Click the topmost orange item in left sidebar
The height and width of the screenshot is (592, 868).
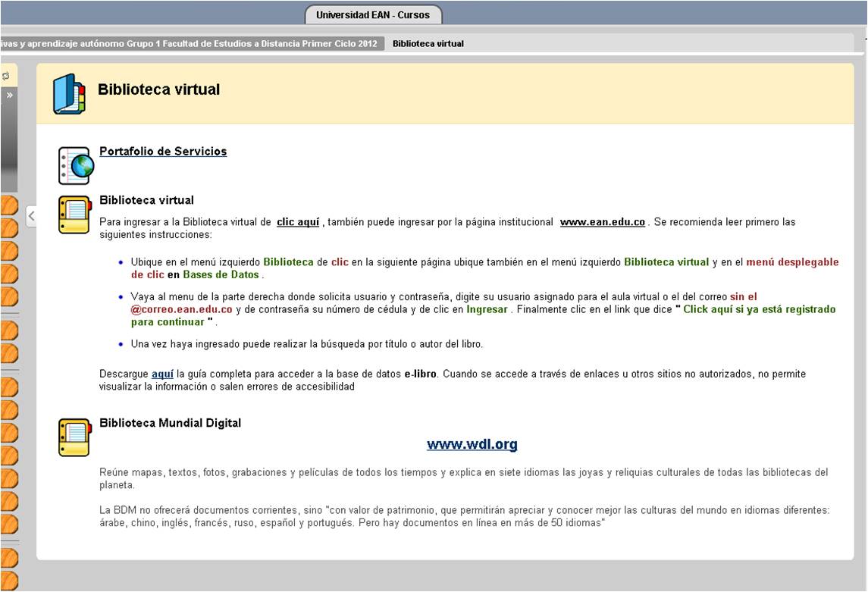point(8,206)
